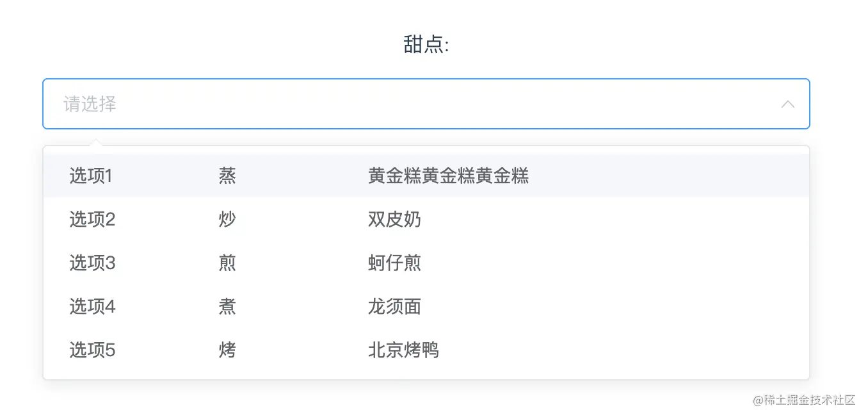Image resolution: width=868 pixels, height=419 pixels.
Task: Click 蒸 in the option list
Action: pos(227,176)
